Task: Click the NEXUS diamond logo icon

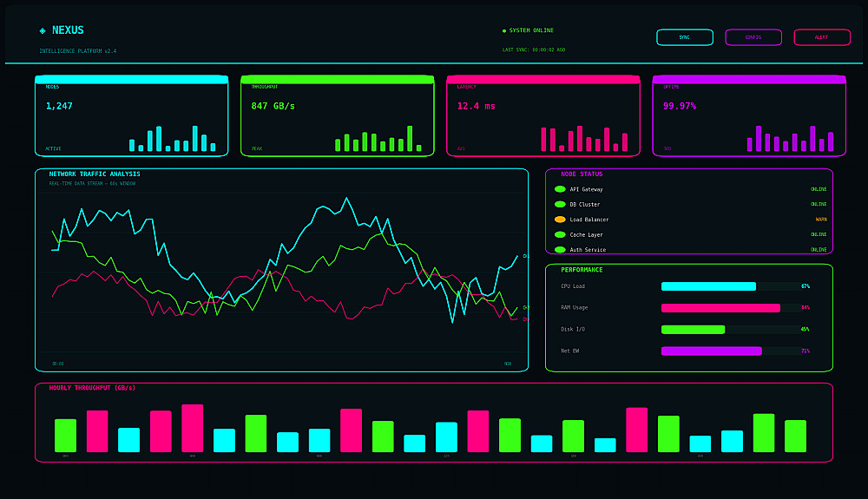Action: click(43, 30)
